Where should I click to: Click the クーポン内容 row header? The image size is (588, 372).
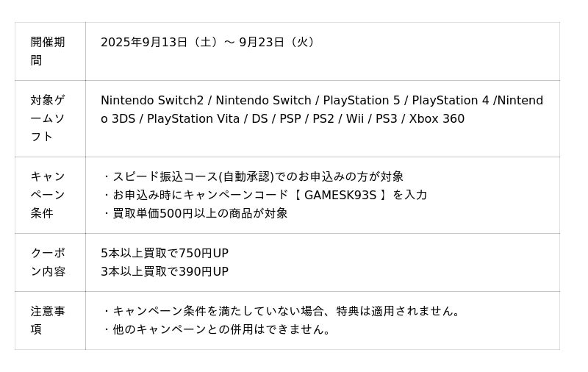48,262
